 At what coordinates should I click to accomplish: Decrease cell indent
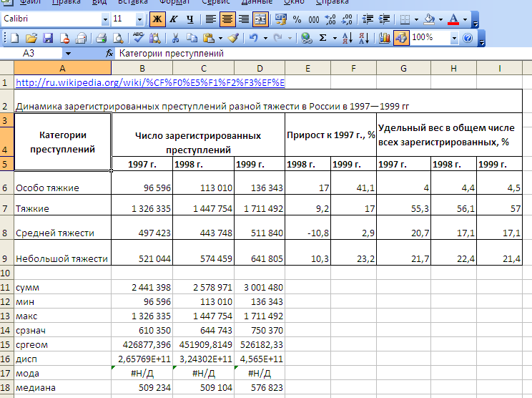coord(368,19)
